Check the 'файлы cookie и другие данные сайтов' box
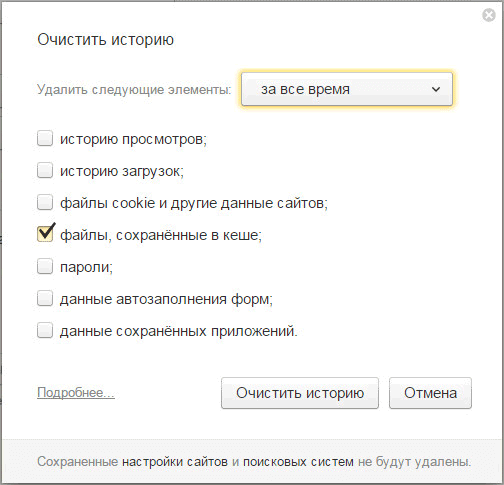 (x=45, y=202)
